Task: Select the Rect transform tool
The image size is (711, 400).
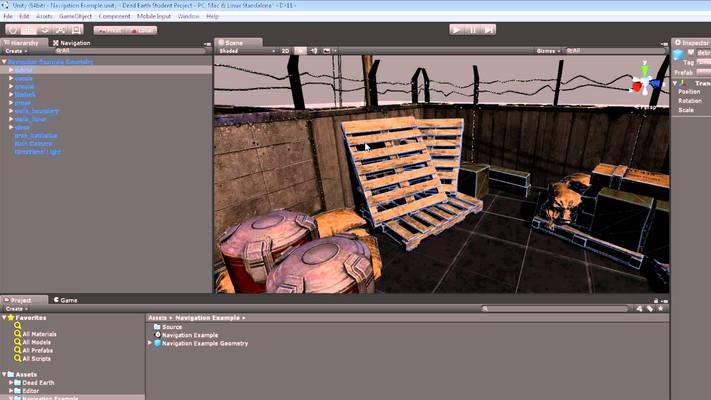Action: pos(76,30)
